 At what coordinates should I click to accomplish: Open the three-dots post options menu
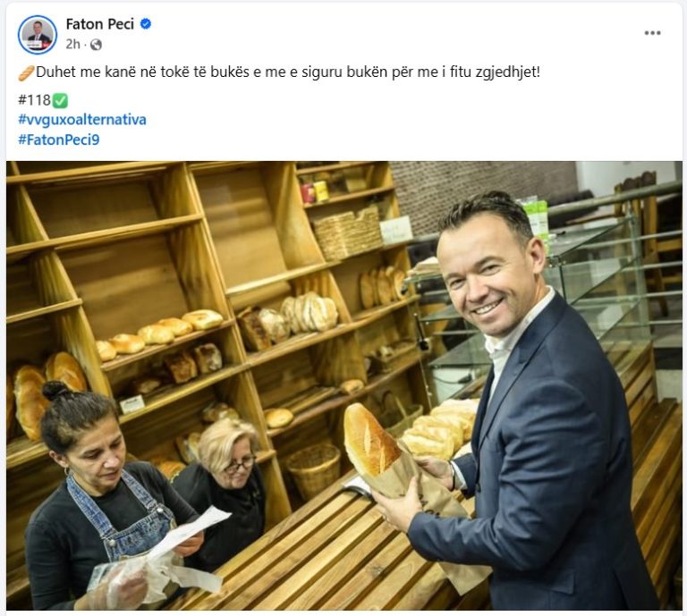click(x=652, y=33)
